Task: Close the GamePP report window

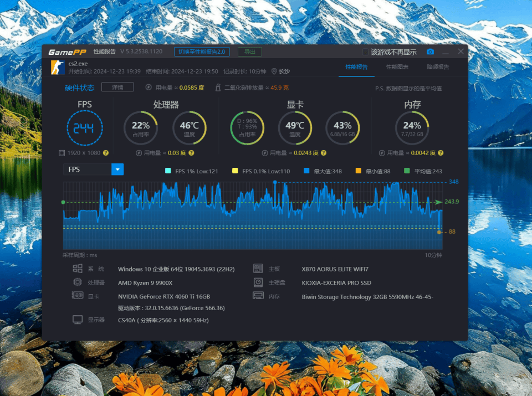Action: click(461, 52)
